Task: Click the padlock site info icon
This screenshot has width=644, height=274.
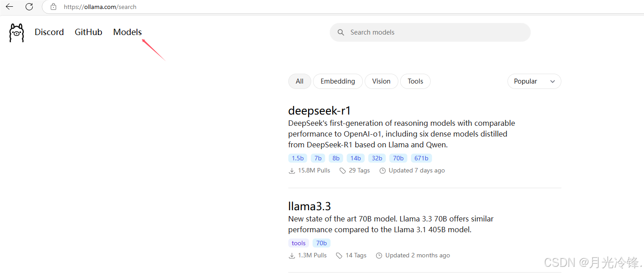Action: [x=53, y=7]
